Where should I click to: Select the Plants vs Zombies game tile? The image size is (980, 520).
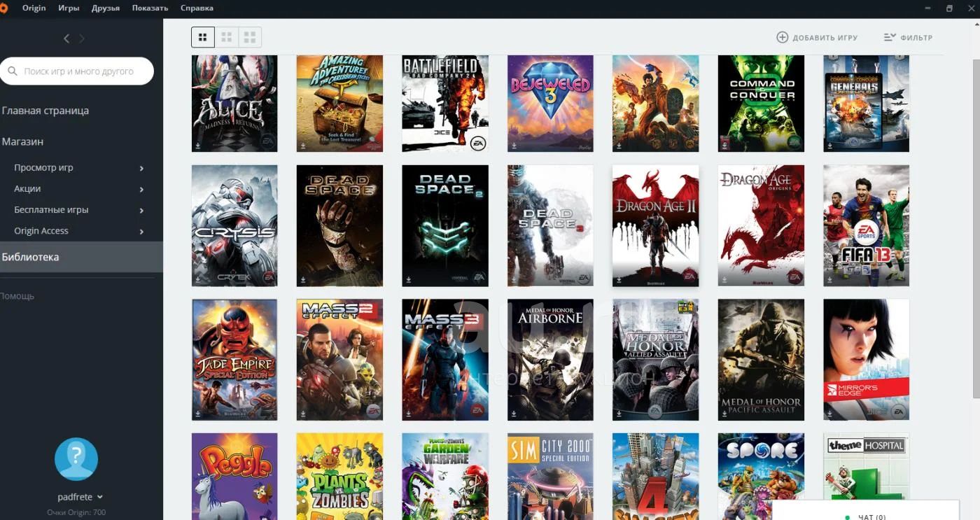339,477
